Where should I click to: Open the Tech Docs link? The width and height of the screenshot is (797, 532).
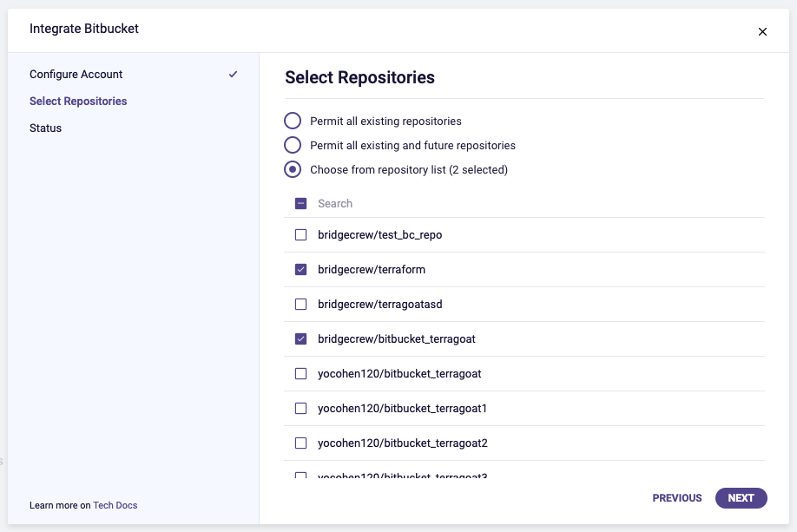[115, 505]
